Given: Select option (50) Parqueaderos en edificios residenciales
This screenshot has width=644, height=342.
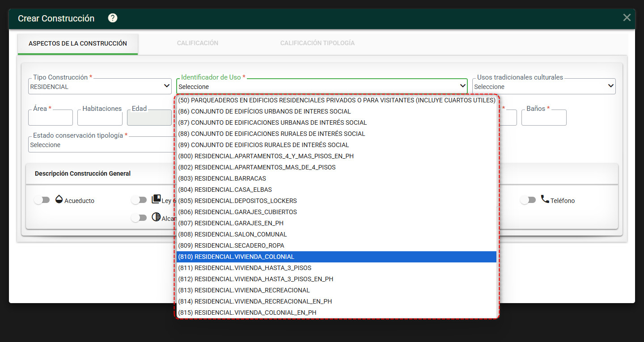Looking at the screenshot, I should pyautogui.click(x=337, y=100).
